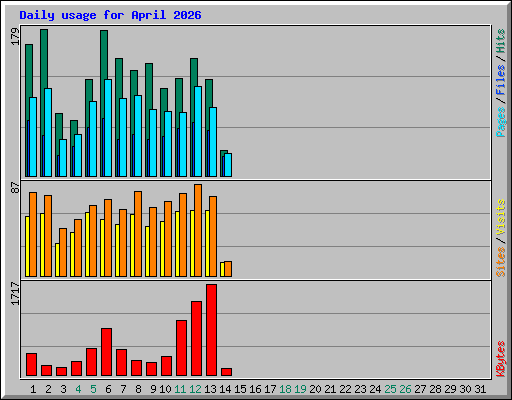Click day label 2 on the axis

(x=48, y=389)
